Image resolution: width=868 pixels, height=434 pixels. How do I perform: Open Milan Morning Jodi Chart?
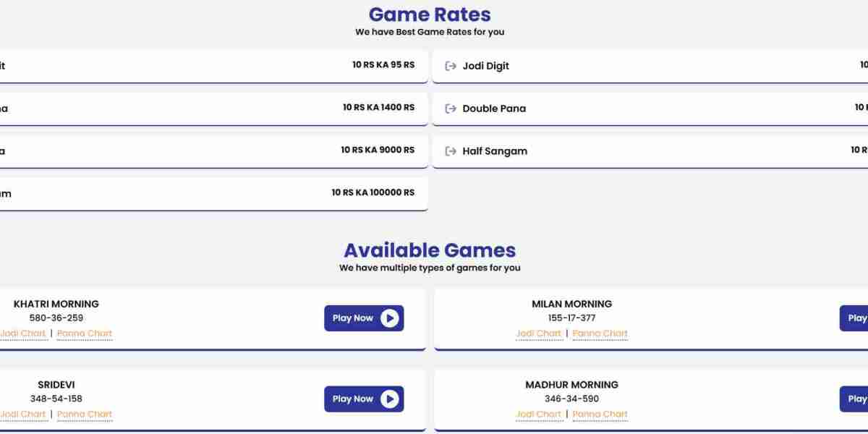[x=538, y=333]
